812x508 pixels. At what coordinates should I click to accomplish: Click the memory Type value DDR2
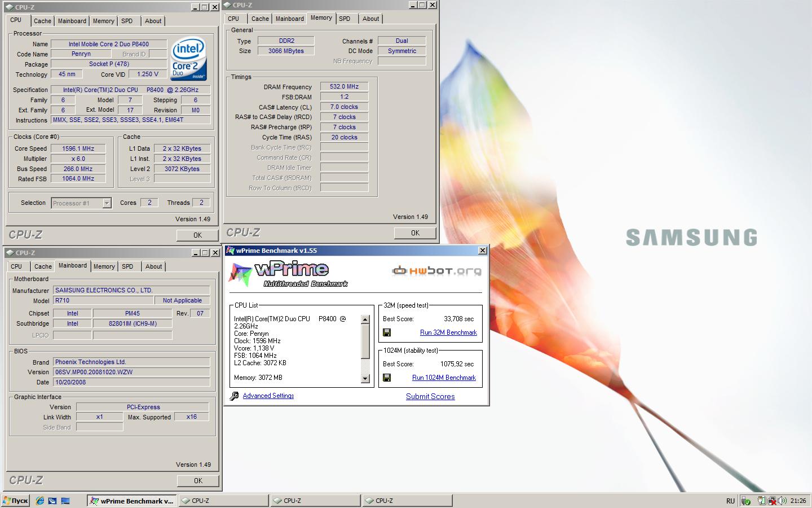coord(286,41)
